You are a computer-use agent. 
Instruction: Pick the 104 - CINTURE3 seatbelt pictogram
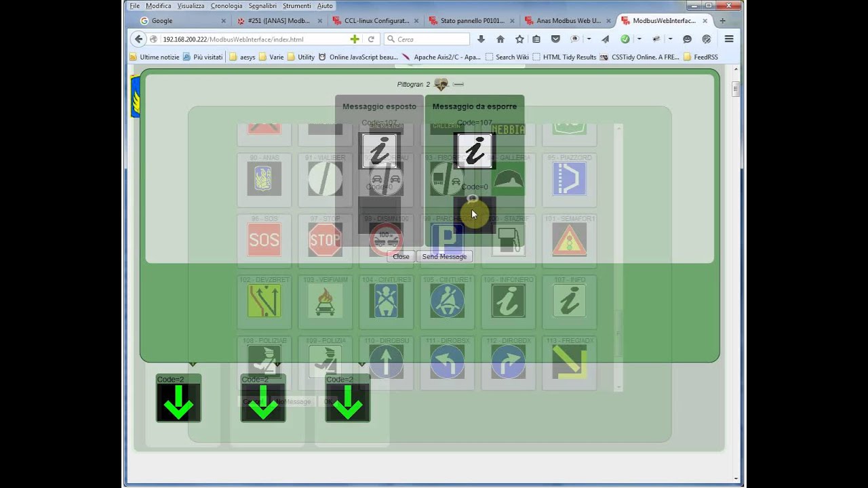pyautogui.click(x=386, y=301)
